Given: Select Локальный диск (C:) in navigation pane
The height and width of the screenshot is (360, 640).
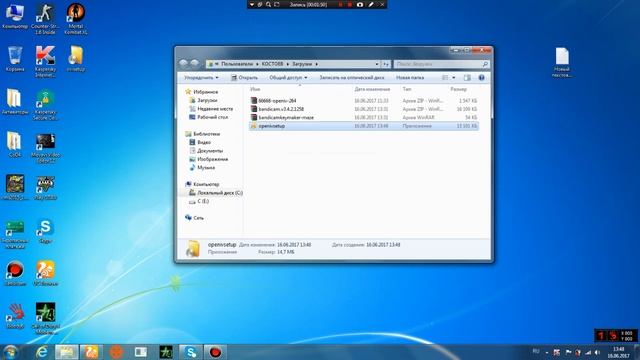Looking at the screenshot, I should click(220, 193).
